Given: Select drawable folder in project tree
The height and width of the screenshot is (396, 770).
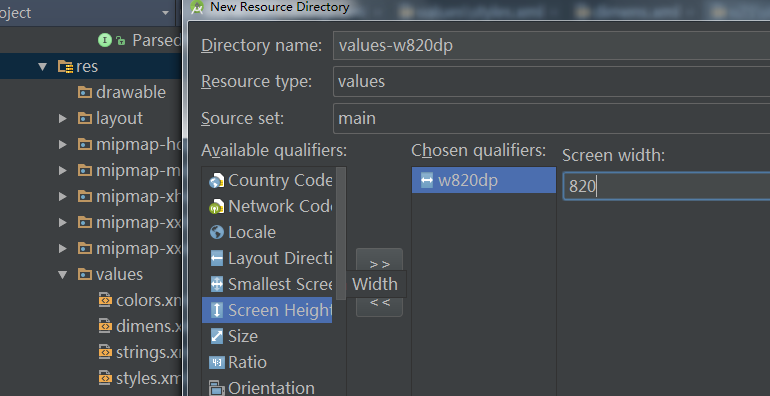Looking at the screenshot, I should click(x=131, y=92).
